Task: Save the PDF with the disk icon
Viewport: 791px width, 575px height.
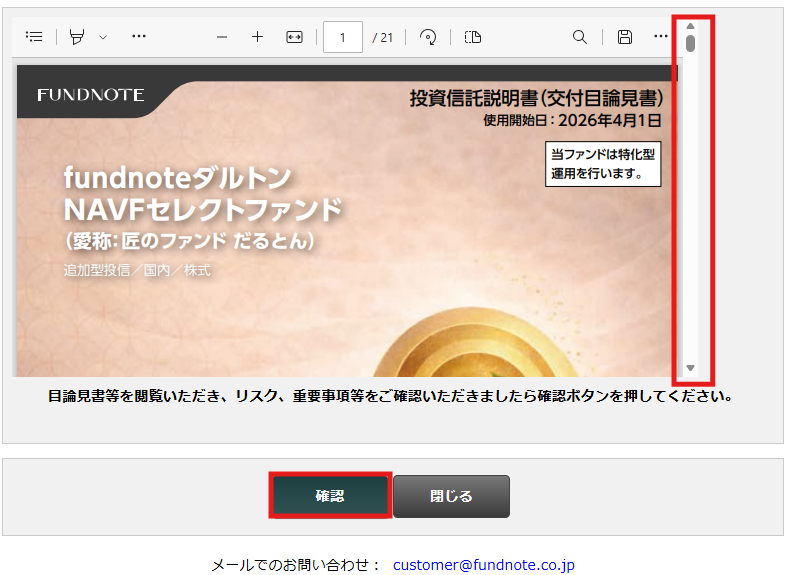Action: [625, 37]
